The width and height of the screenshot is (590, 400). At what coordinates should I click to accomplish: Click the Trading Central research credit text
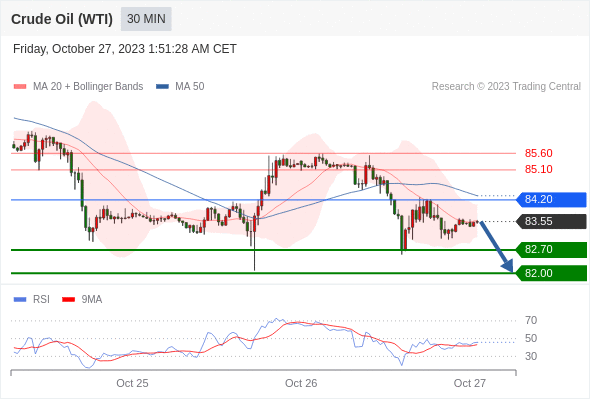point(506,87)
